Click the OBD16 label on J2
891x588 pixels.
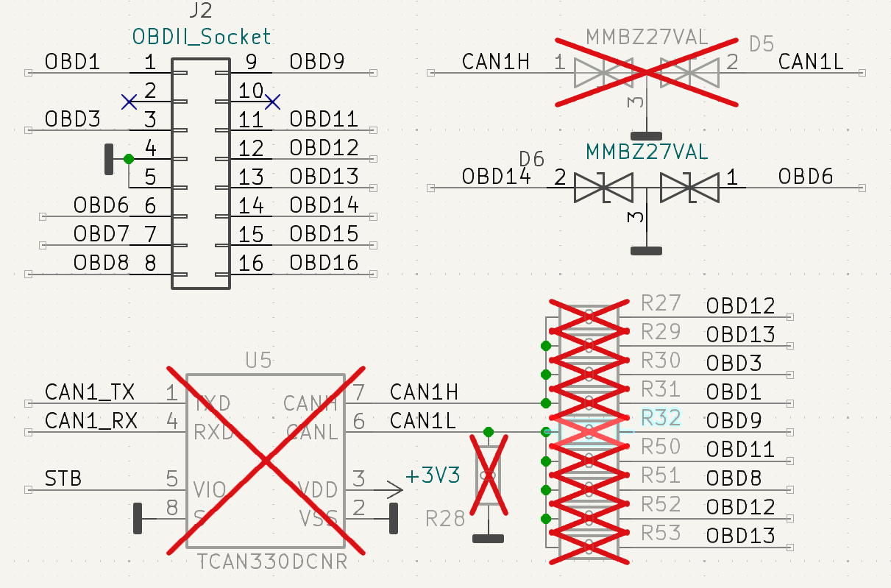click(x=324, y=263)
